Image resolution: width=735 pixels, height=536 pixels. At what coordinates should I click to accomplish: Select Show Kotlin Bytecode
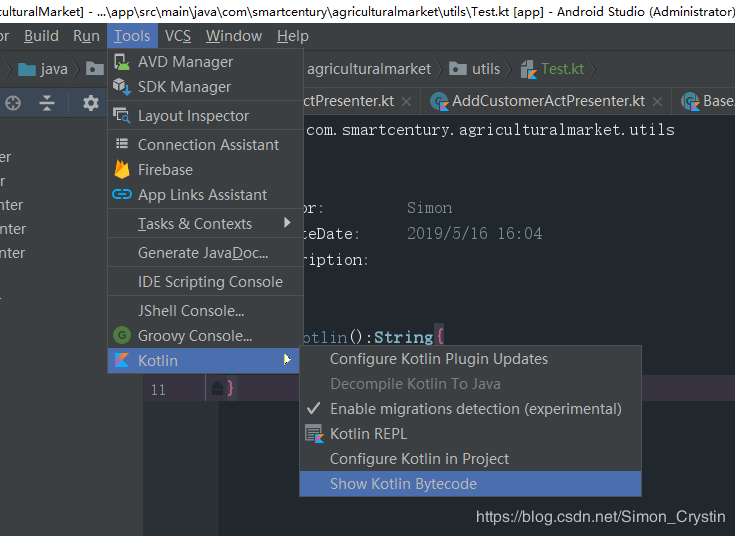click(x=470, y=483)
